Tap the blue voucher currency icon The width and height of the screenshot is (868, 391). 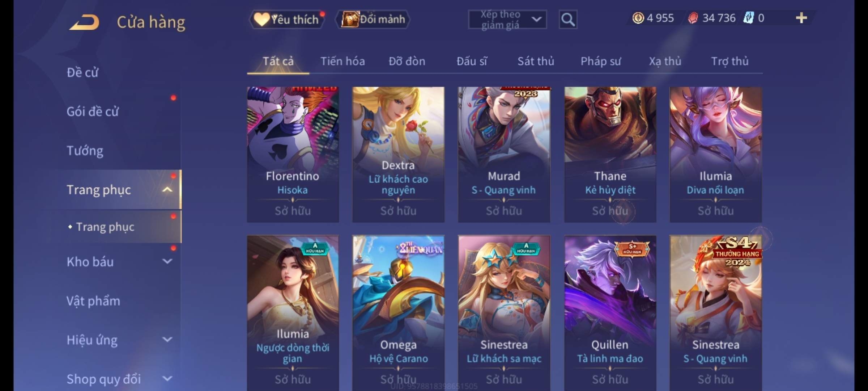pos(748,18)
